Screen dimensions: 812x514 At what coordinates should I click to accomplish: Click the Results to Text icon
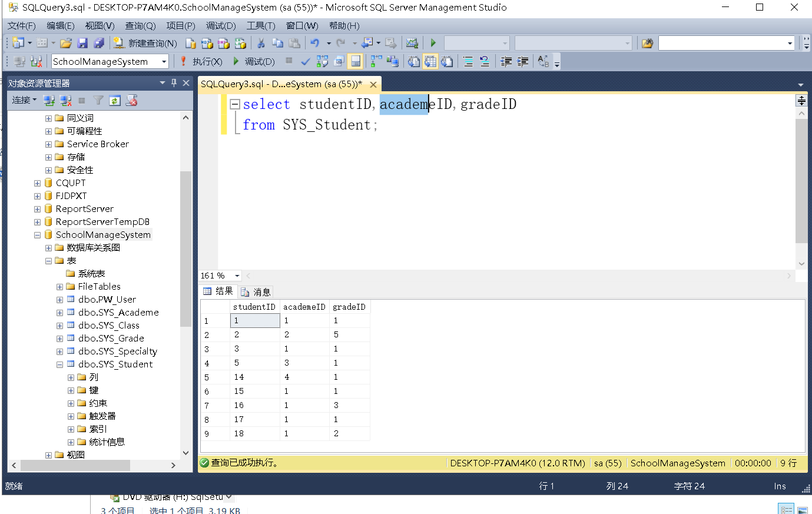pyautogui.click(x=414, y=61)
